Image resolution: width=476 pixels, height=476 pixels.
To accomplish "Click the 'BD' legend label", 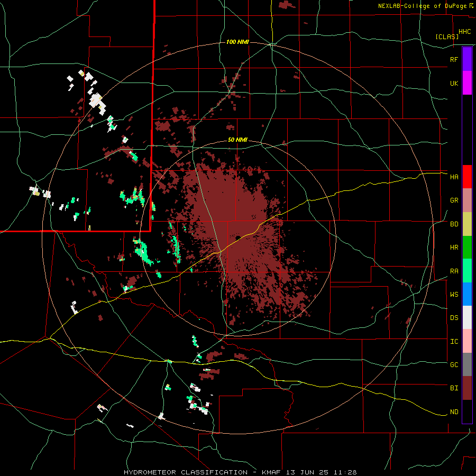I will click(454, 224).
